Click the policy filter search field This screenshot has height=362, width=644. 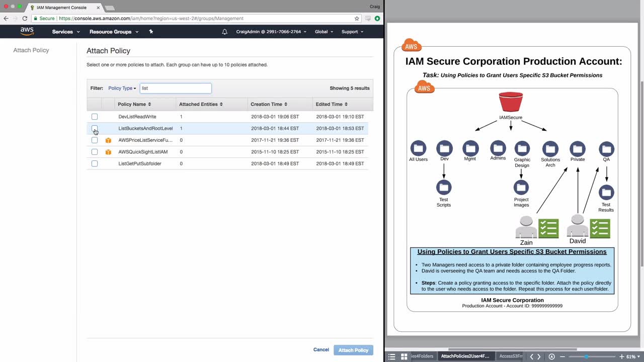tap(176, 88)
